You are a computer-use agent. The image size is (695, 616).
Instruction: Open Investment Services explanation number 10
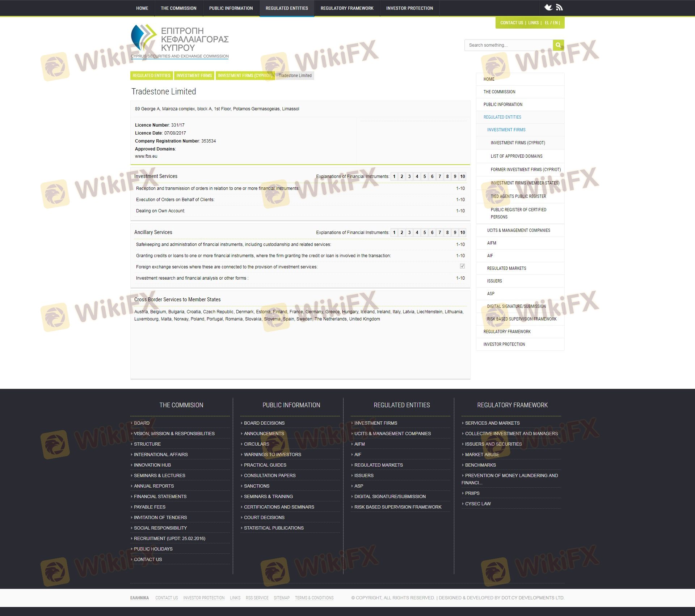point(462,177)
